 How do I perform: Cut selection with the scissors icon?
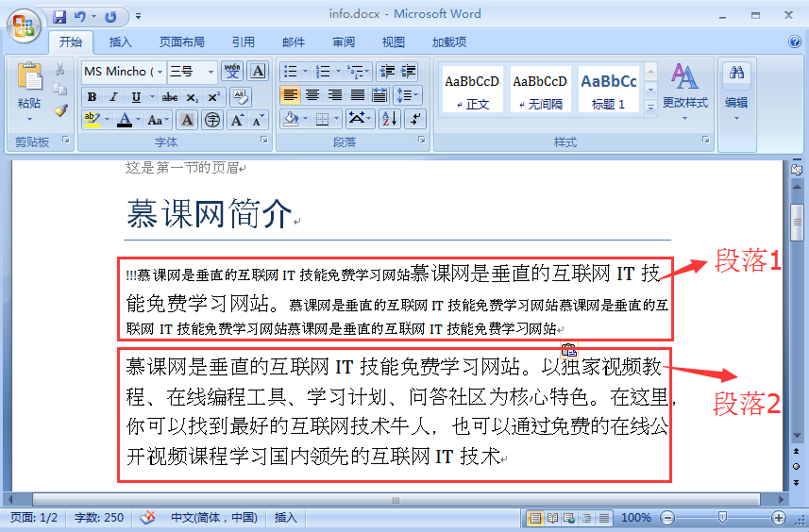[59, 70]
